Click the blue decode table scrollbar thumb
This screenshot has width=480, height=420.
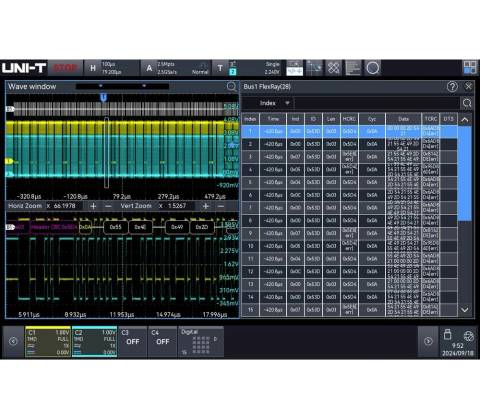click(465, 173)
